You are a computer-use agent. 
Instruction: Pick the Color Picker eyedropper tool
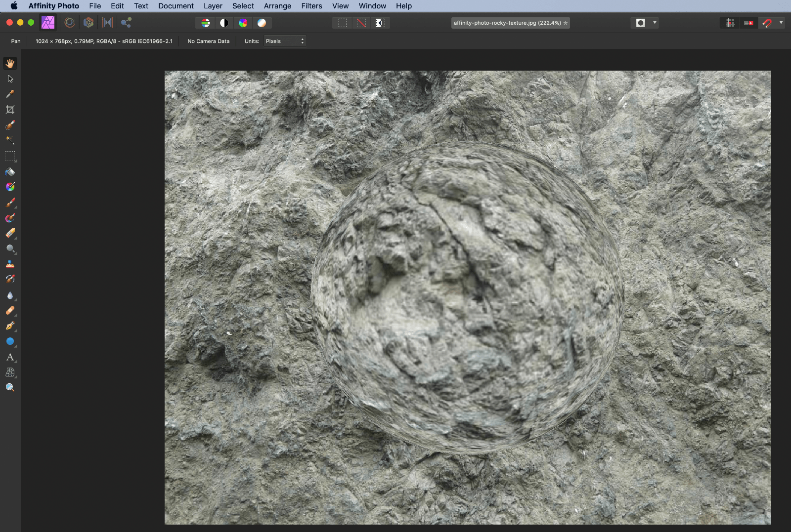coord(10,94)
